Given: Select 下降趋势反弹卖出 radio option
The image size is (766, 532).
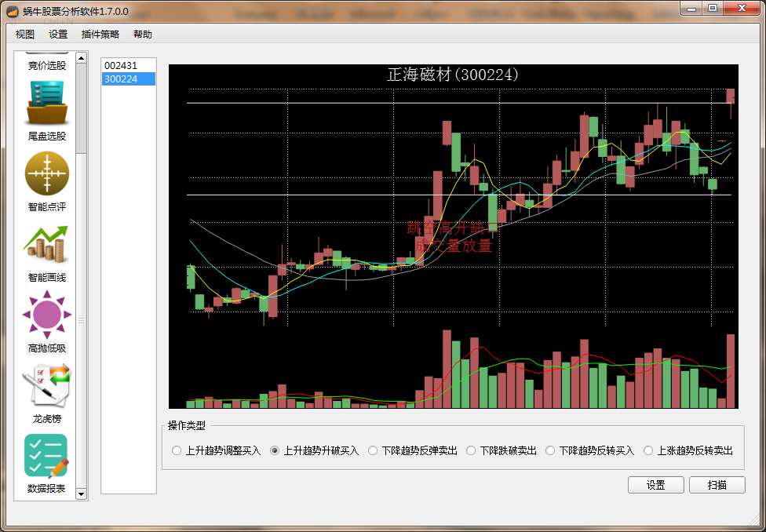Looking at the screenshot, I should (x=373, y=450).
